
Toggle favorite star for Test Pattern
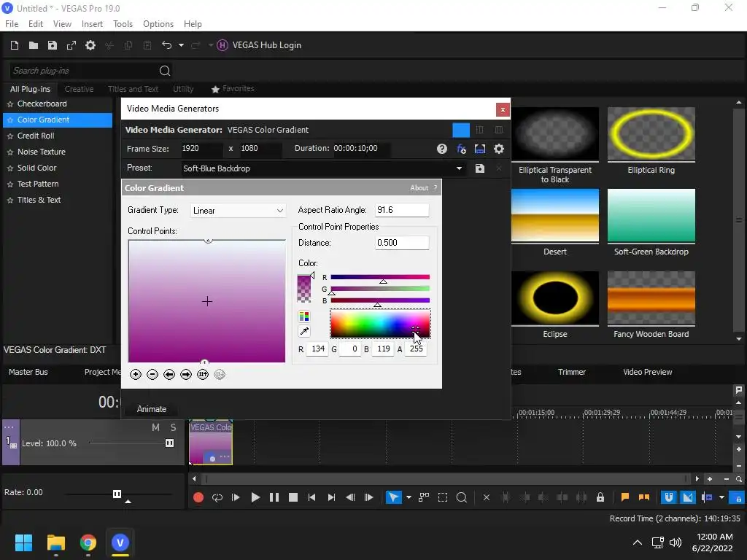10,184
